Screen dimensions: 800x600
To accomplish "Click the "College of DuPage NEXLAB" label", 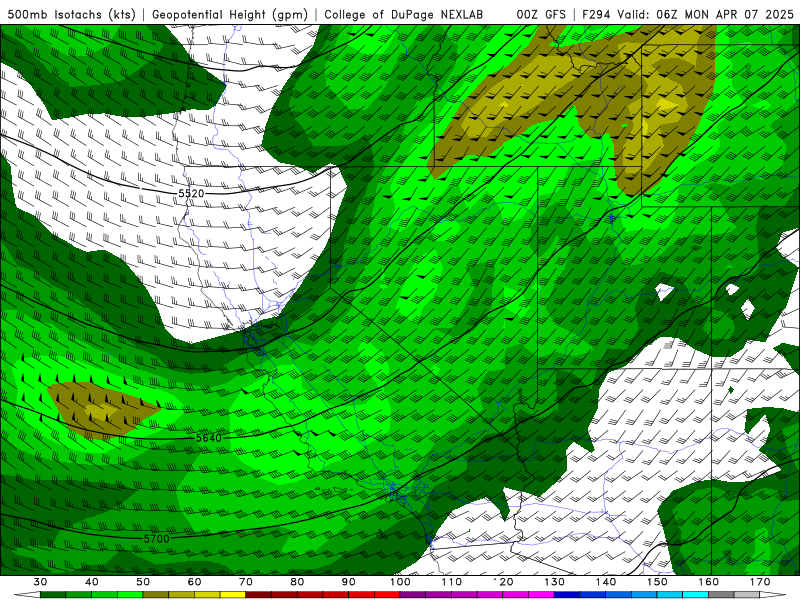I will click(x=403, y=14).
